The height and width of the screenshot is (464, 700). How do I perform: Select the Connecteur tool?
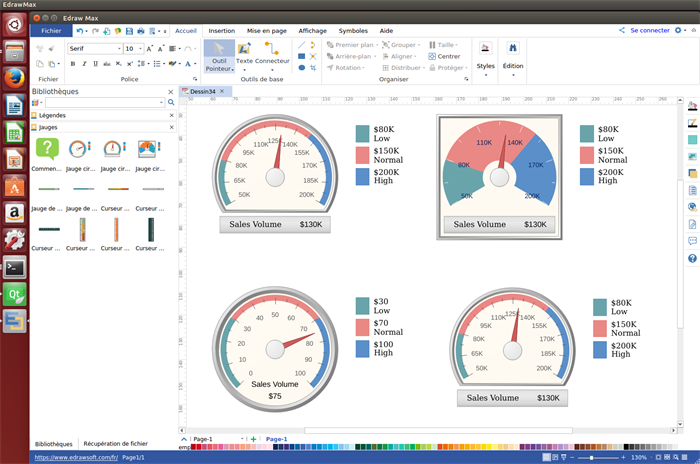(271, 54)
